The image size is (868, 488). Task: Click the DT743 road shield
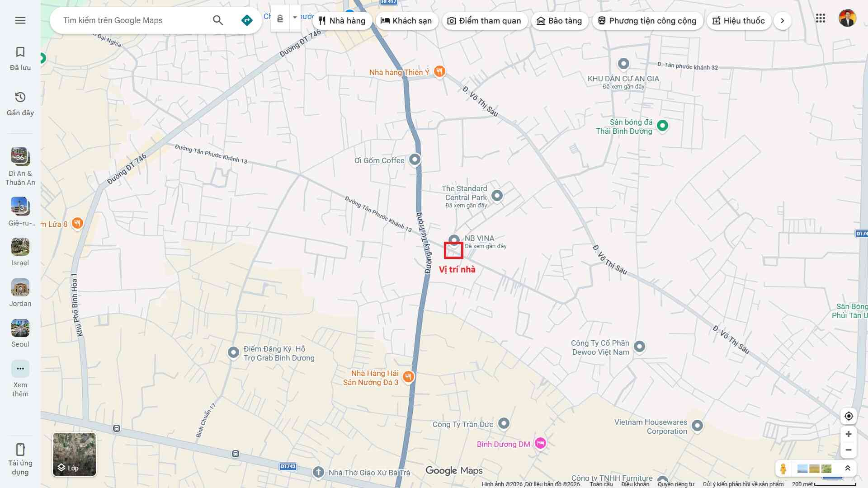[x=288, y=466]
